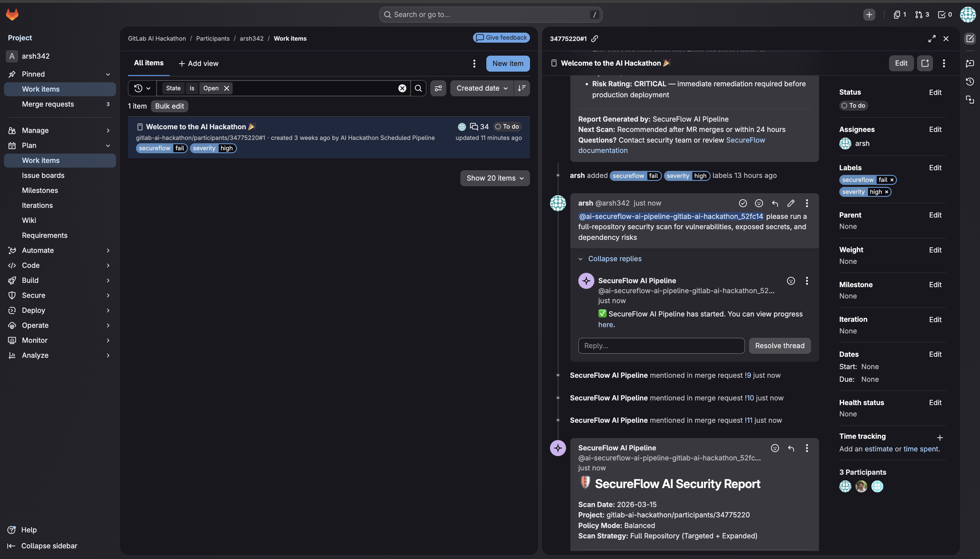The width and height of the screenshot is (980, 559).
Task: Open display preferences icon in filter bar
Action: [438, 88]
